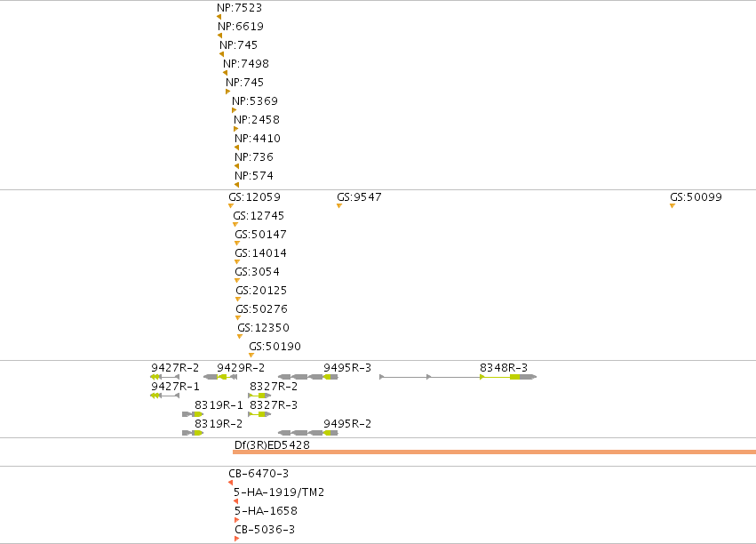756x544 pixels.
Task: Click the red marker under 5-HA-1658
Action: point(236,520)
